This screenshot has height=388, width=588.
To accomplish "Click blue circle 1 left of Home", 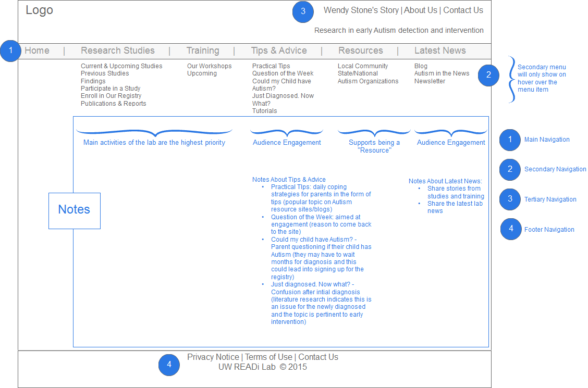I will point(10,51).
